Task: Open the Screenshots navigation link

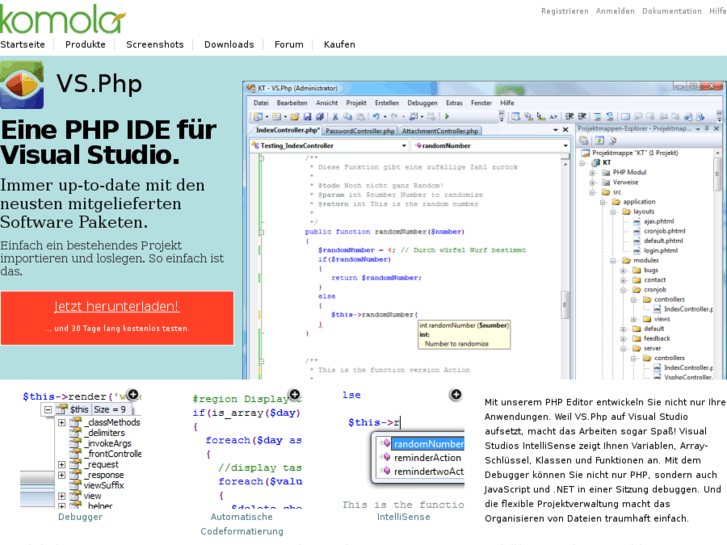Action: pyautogui.click(x=155, y=45)
